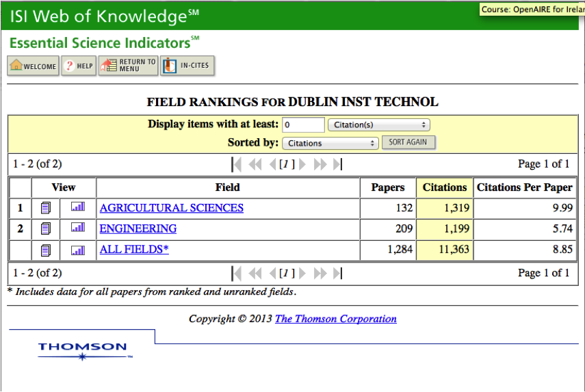Open documents icon for Agricultural Sciences row
Viewport: 585px width, 392px height.
[46, 207]
